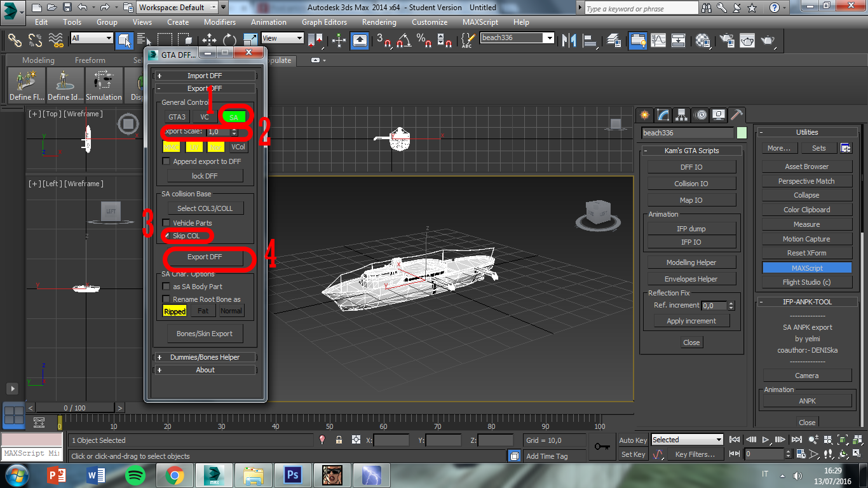Image resolution: width=868 pixels, height=488 pixels.
Task: Click the Mirror tool icon
Action: coord(569,40)
